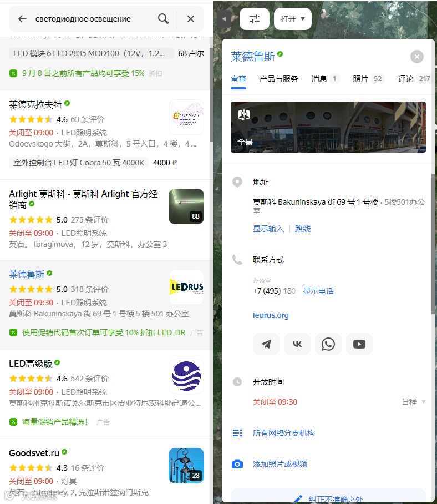The height and width of the screenshot is (504, 437).
Task: Click the pencil 纠正不准确之处 button
Action: click(328, 497)
